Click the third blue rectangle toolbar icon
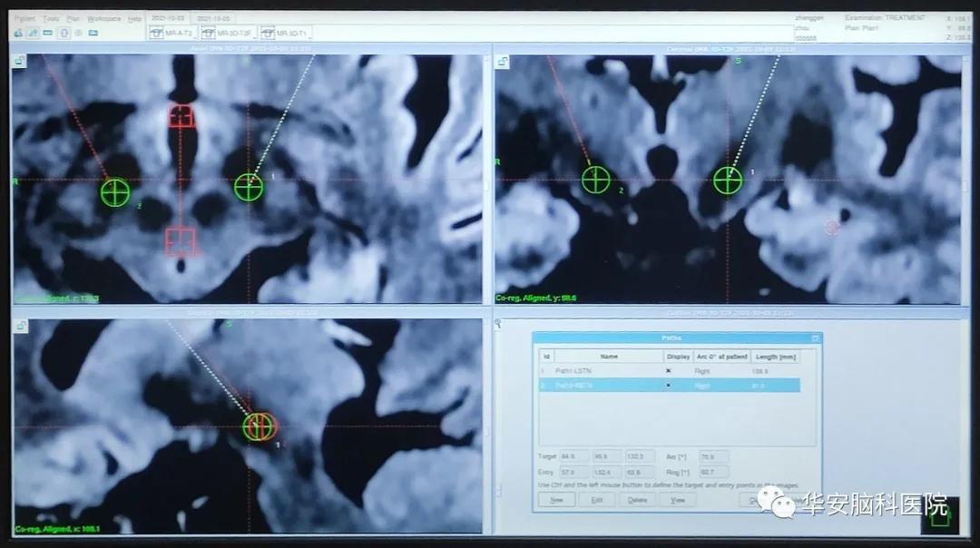 pos(47,33)
